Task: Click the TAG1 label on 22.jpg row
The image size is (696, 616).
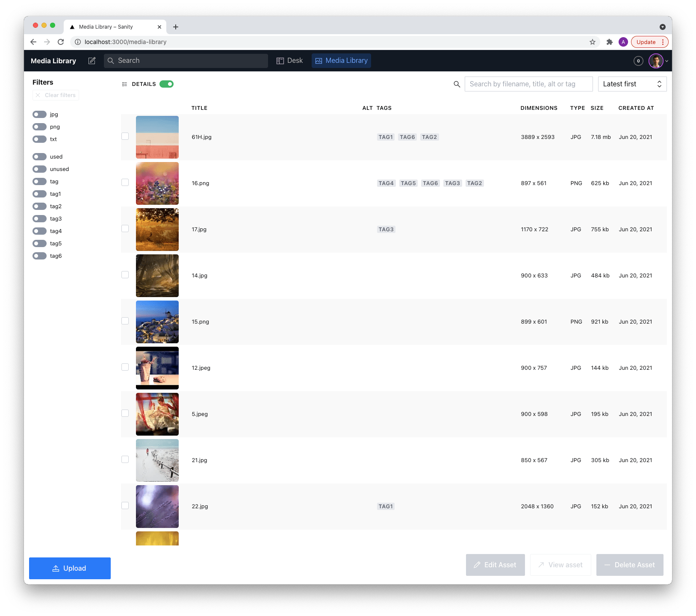Action: click(386, 507)
